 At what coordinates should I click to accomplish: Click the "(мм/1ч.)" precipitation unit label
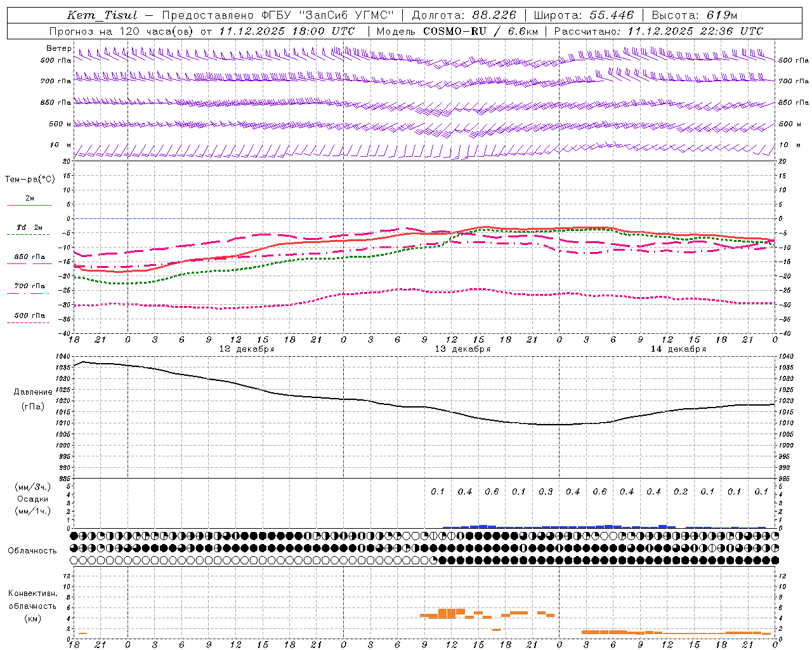pos(33,511)
